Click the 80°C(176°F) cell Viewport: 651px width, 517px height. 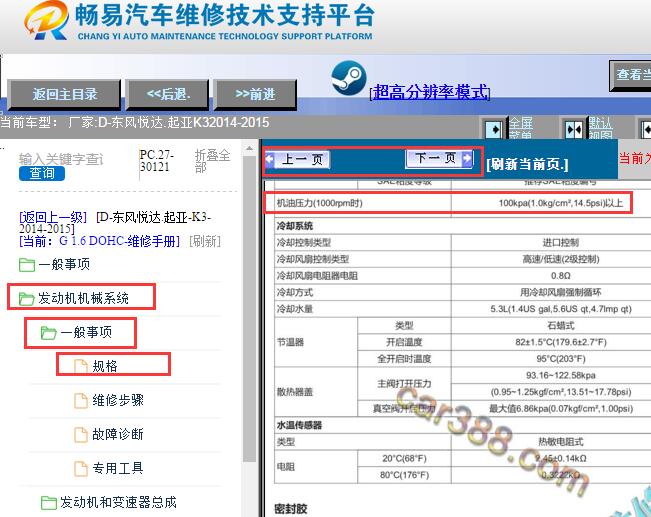coord(404,475)
